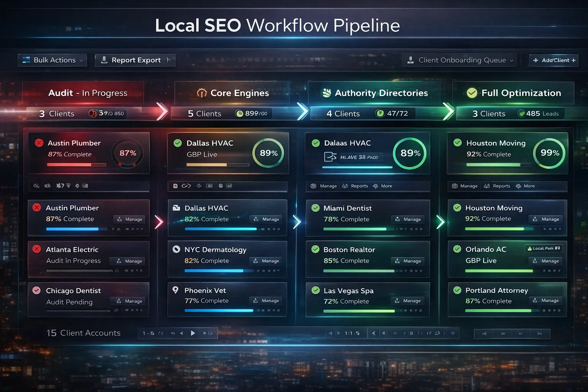588x392 pixels.
Task: Click the wifi icon in the Audit toolbar
Action: coord(69,186)
